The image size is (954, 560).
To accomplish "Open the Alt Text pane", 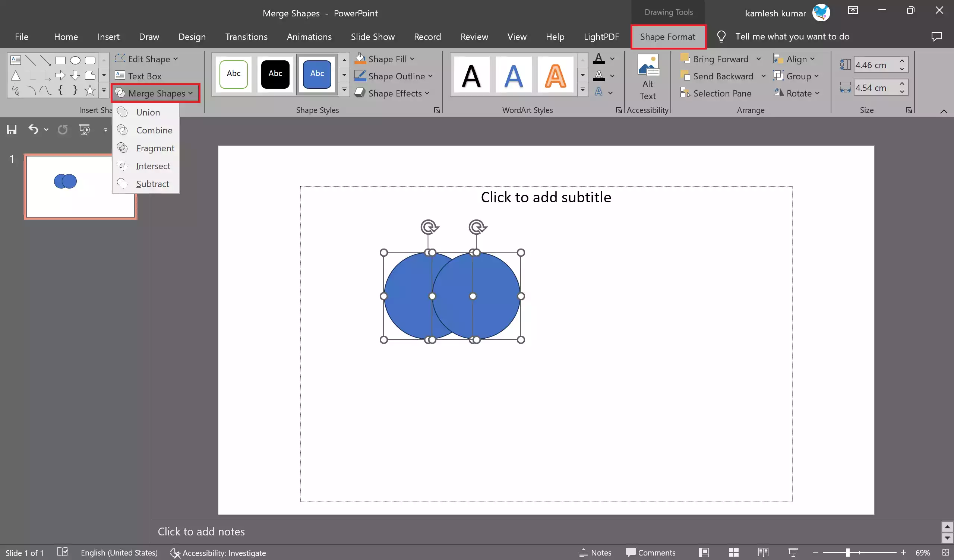I will click(648, 76).
